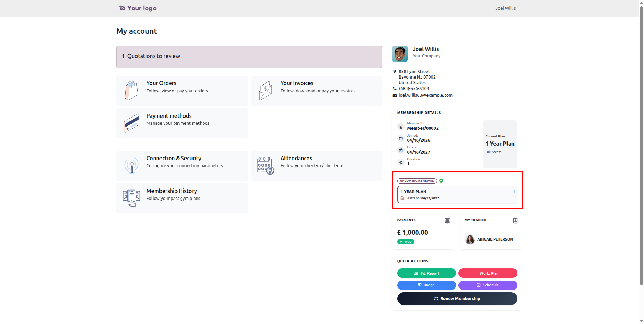Click the Membership History icon
The height and width of the screenshot is (324, 644).
point(131,198)
